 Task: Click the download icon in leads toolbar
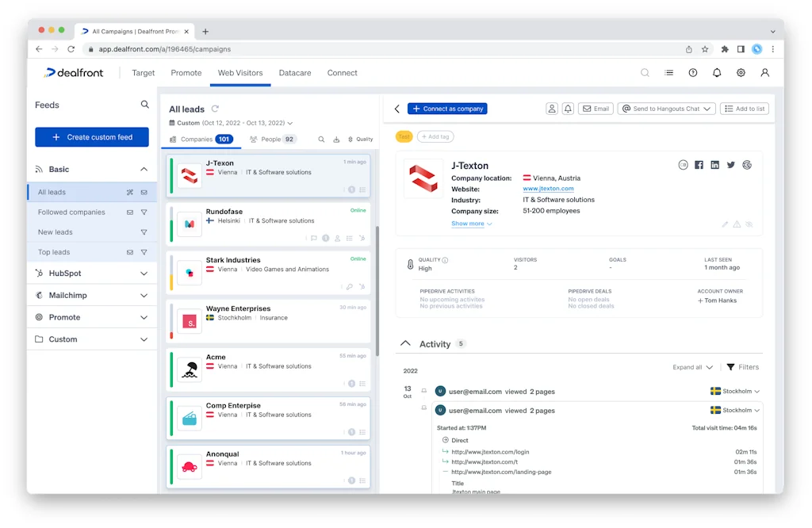(336, 140)
